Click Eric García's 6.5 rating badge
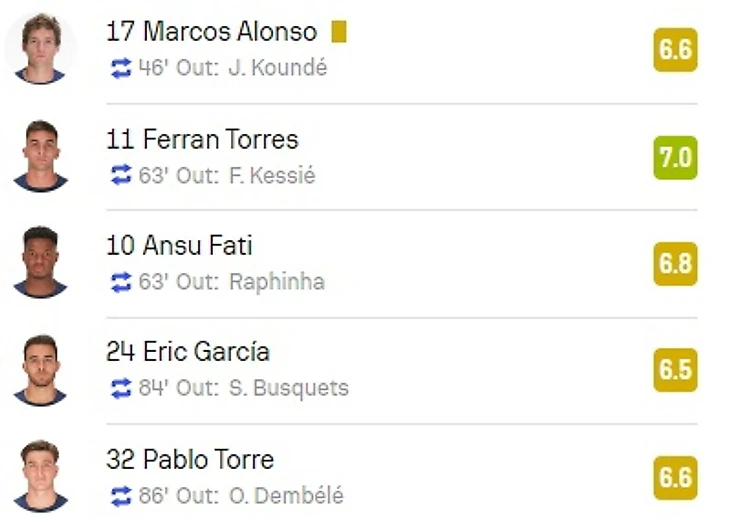 pyautogui.click(x=676, y=370)
